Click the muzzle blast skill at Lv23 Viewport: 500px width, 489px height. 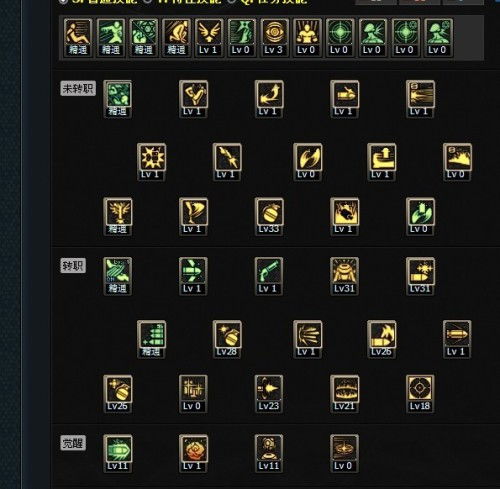[x=269, y=394]
